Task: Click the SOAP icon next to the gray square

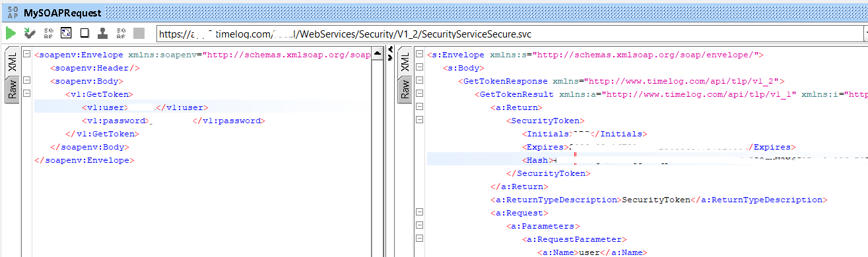Action: click(x=121, y=33)
